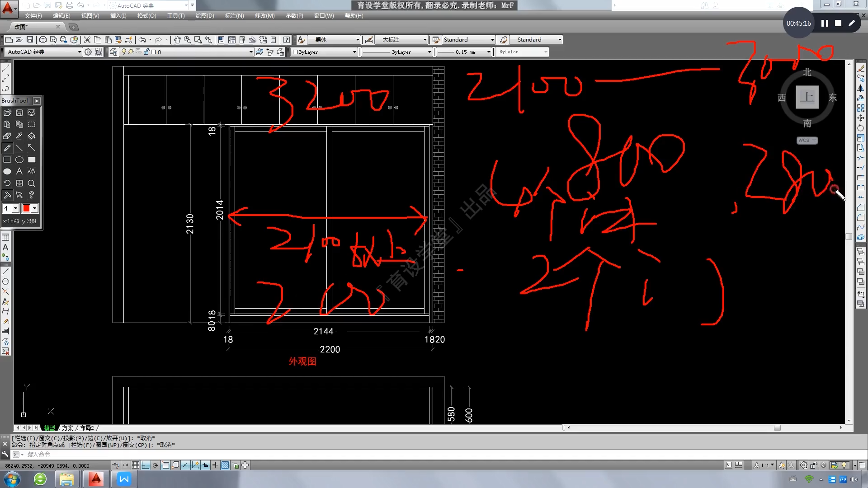Screen dimensions: 868x488
Task: Toggle Dynamic Input in status bar
Action: pos(205,465)
